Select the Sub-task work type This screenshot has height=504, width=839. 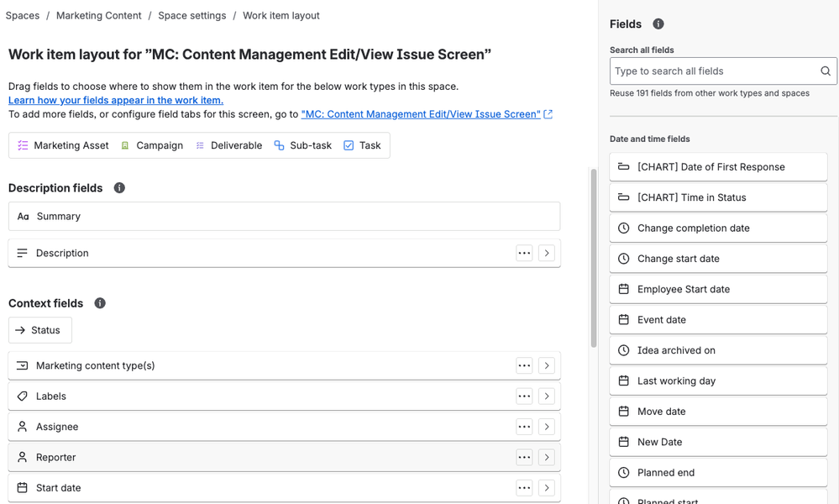click(x=302, y=145)
